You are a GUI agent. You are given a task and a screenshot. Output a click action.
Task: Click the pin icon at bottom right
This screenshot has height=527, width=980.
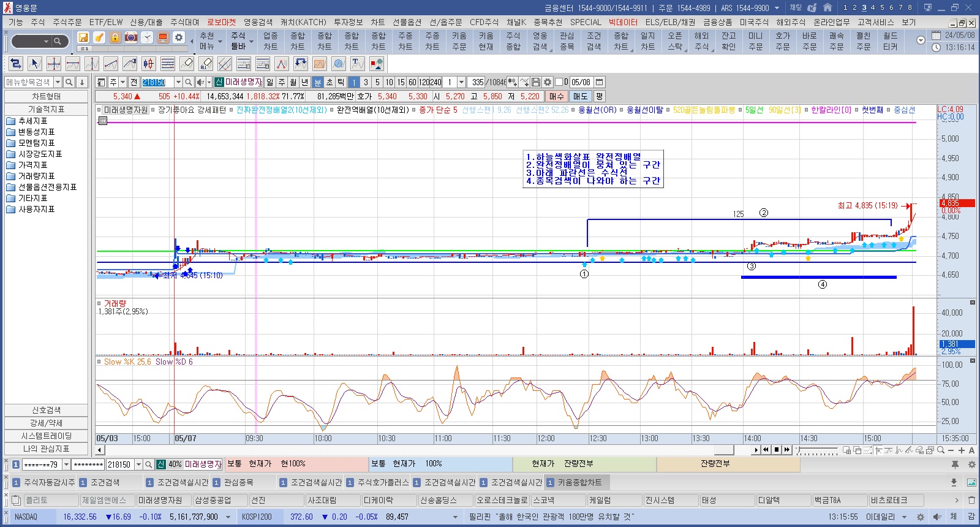coord(955,464)
